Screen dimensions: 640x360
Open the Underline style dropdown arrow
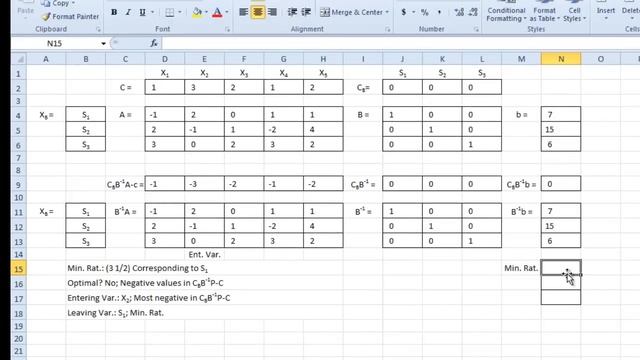point(153,12)
